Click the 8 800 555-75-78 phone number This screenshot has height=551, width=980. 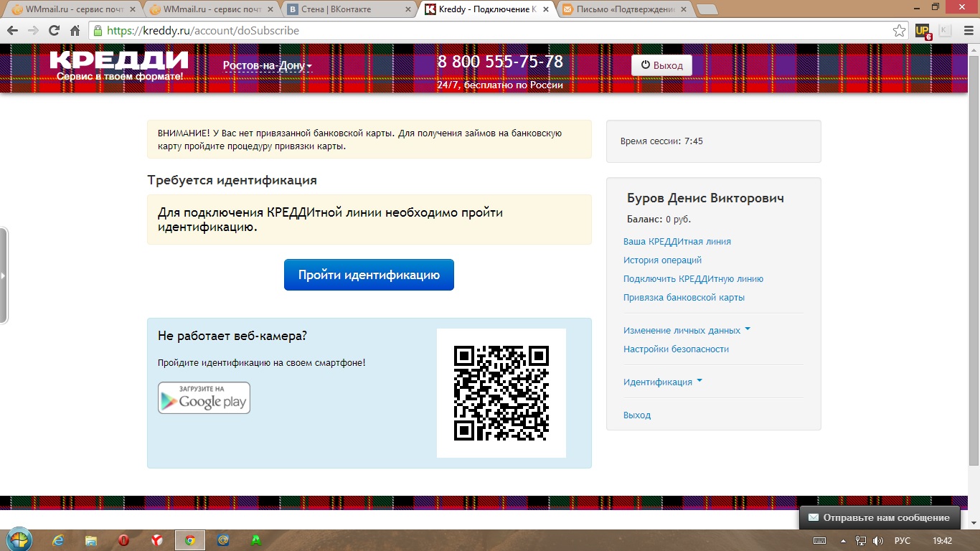click(x=500, y=62)
